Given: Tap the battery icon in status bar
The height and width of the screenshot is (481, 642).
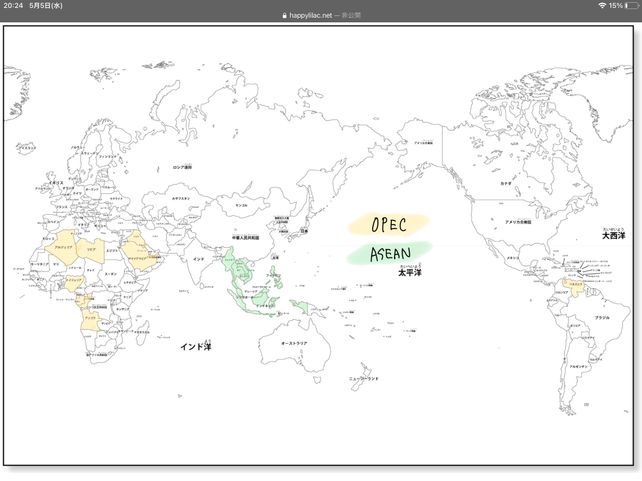Looking at the screenshot, I should coord(631,5).
